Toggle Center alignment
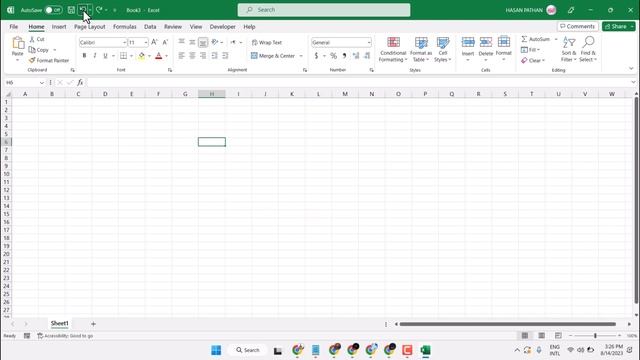The image size is (640, 360). click(x=192, y=56)
